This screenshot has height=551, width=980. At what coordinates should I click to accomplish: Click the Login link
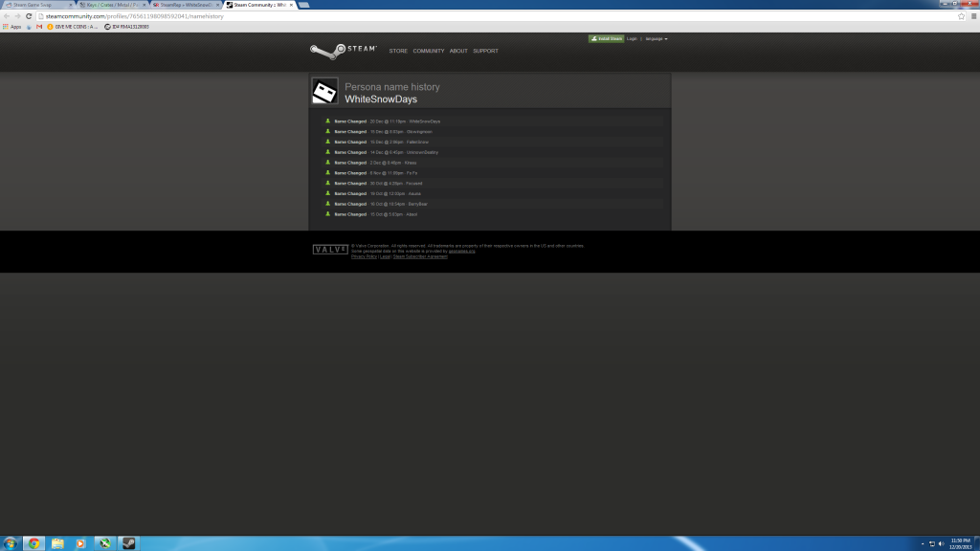click(x=632, y=38)
